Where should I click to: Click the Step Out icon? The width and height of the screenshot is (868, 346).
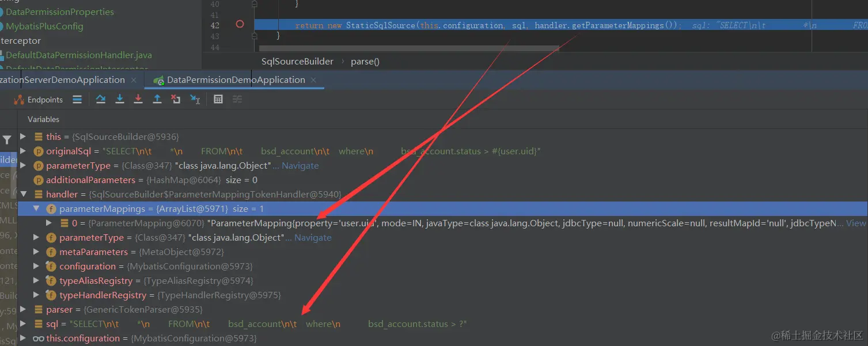(x=157, y=100)
